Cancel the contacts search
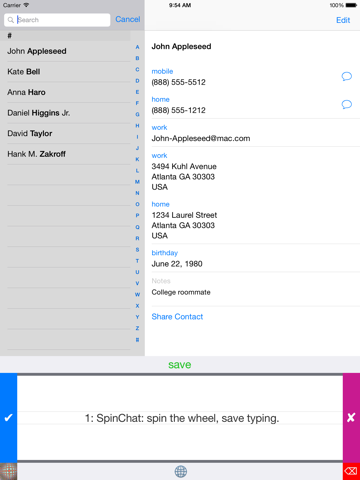360x480 pixels. [128, 19]
